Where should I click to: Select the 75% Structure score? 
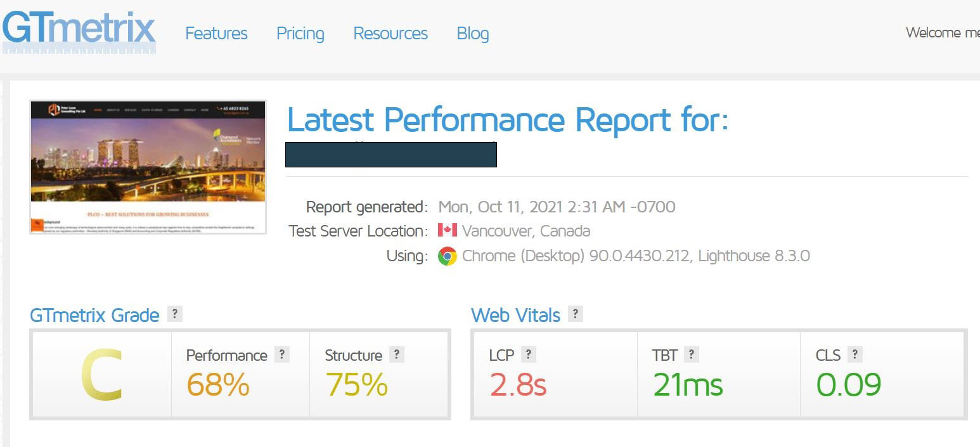356,384
